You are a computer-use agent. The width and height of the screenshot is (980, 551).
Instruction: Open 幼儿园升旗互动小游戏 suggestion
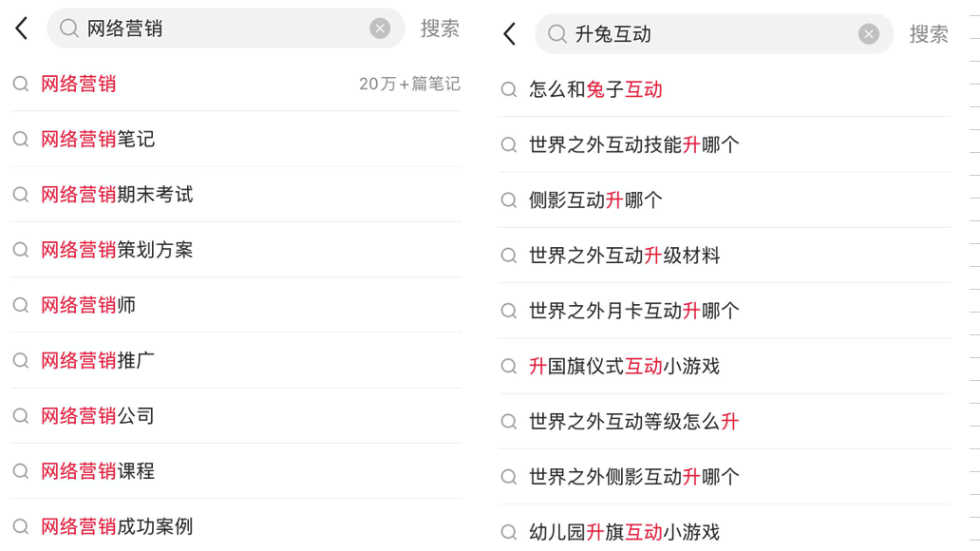click(x=725, y=532)
